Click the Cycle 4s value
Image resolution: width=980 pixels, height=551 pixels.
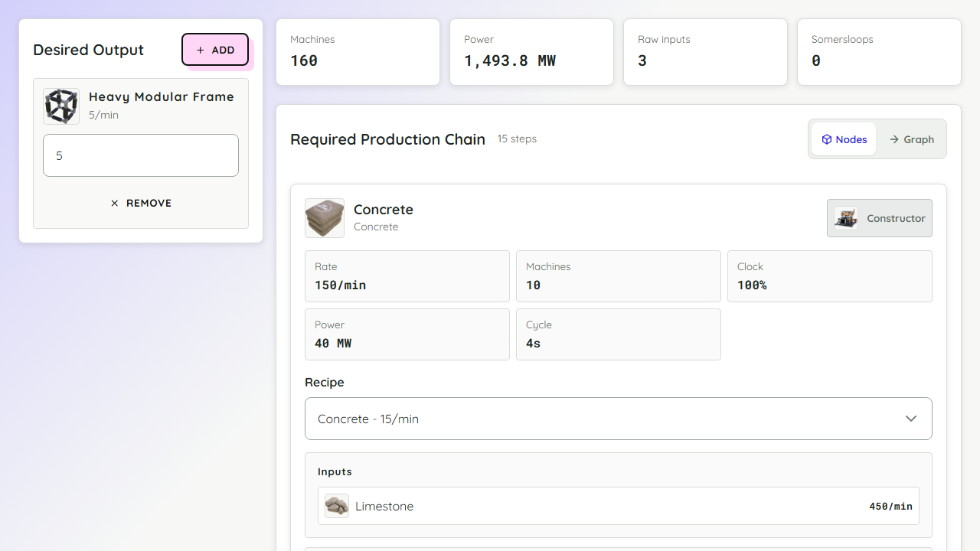coord(534,343)
